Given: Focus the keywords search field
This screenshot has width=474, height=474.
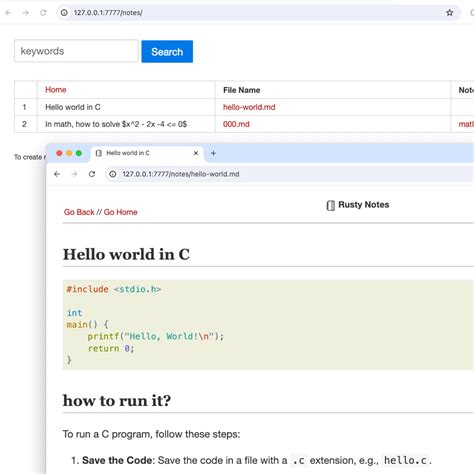Looking at the screenshot, I should click(x=76, y=51).
